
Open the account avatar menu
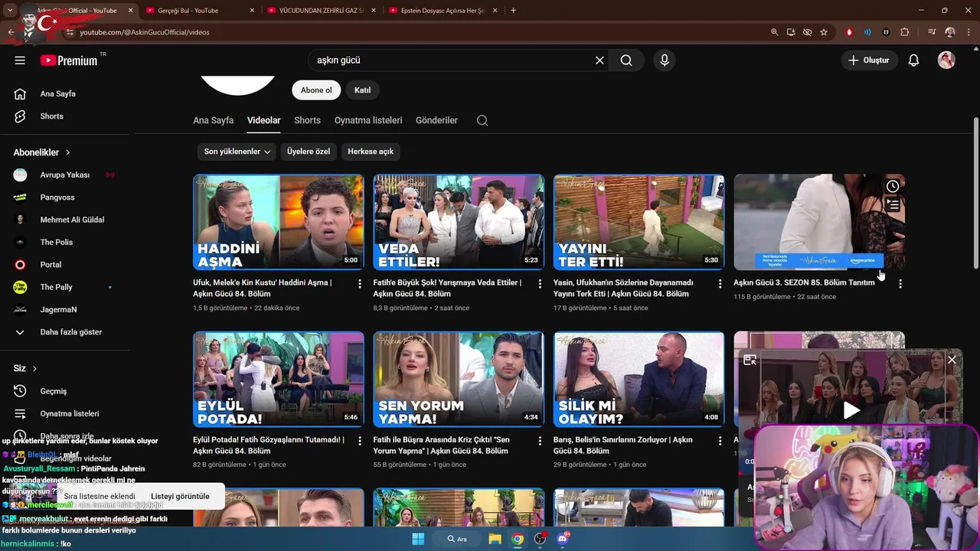946,60
